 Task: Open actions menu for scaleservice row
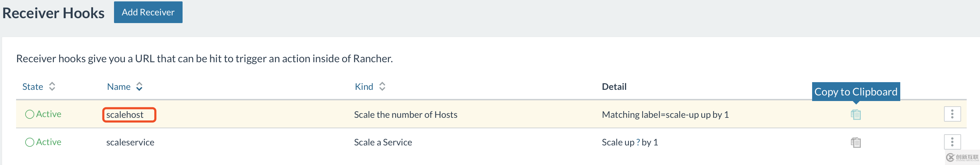pyautogui.click(x=952, y=142)
